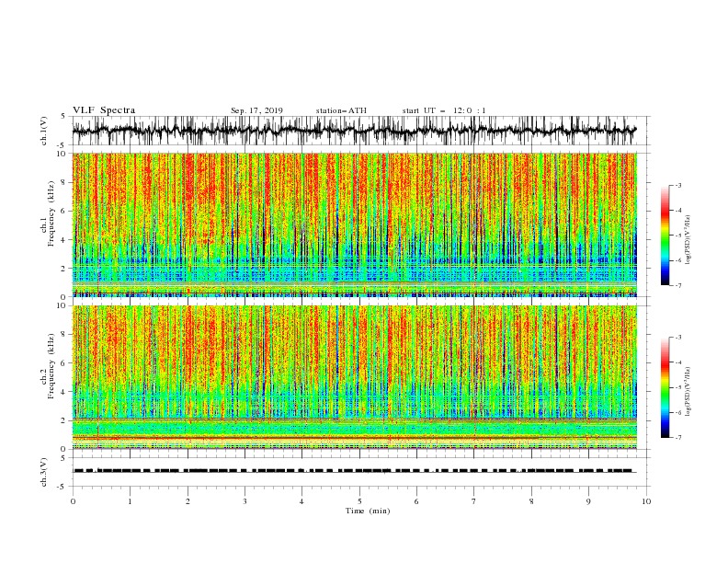Click time axis tick label "10"
This screenshot has height=563, width=728.
(x=646, y=501)
